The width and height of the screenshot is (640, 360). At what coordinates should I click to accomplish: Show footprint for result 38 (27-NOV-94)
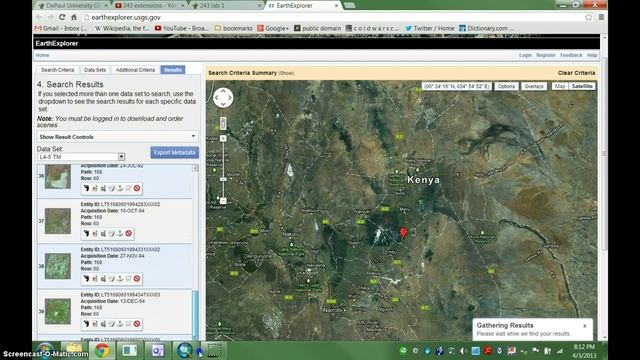click(86, 279)
